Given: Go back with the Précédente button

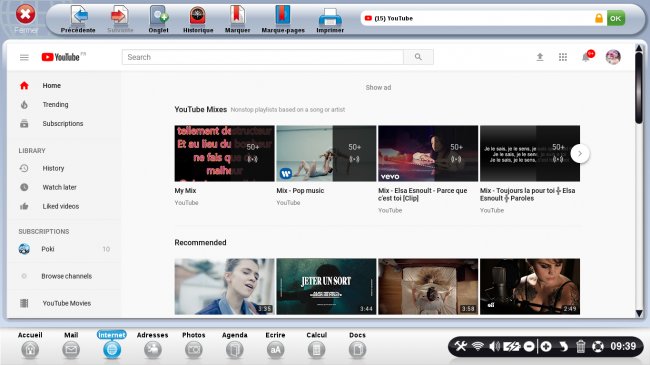Looking at the screenshot, I should 78,19.
